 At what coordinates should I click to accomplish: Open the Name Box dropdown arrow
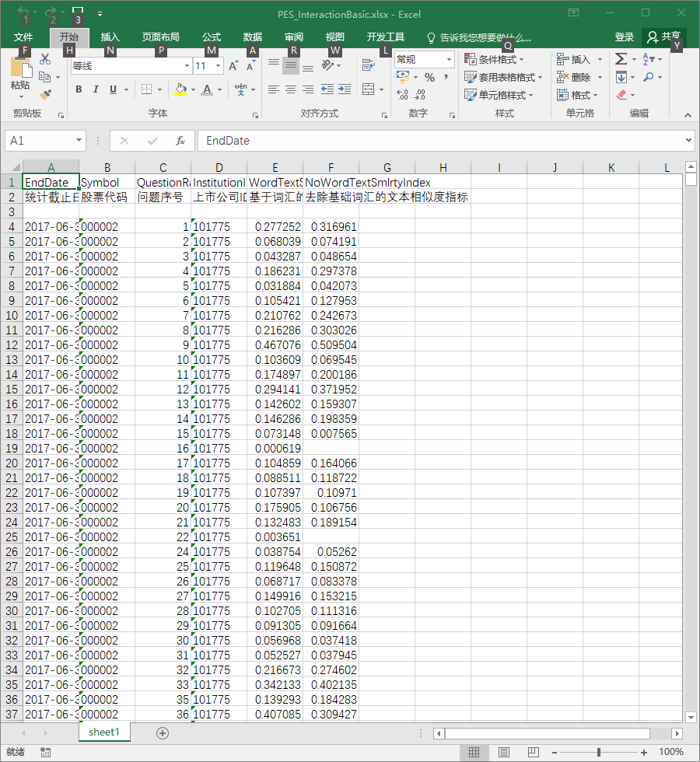point(79,141)
